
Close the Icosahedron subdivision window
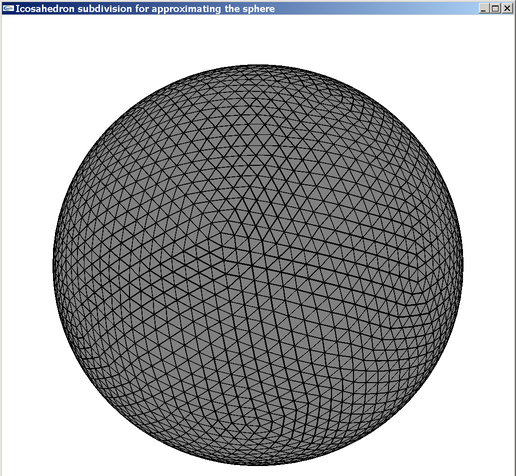(x=507, y=8)
